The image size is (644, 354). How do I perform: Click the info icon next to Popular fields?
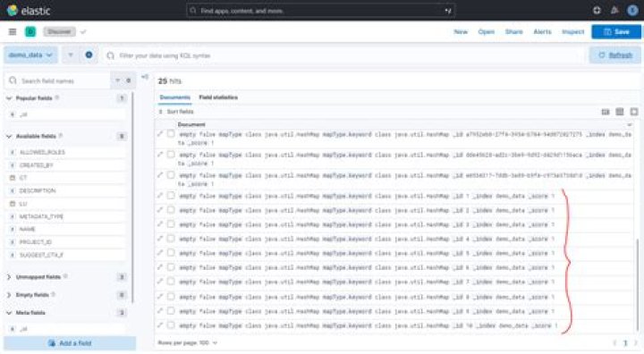coord(57,97)
